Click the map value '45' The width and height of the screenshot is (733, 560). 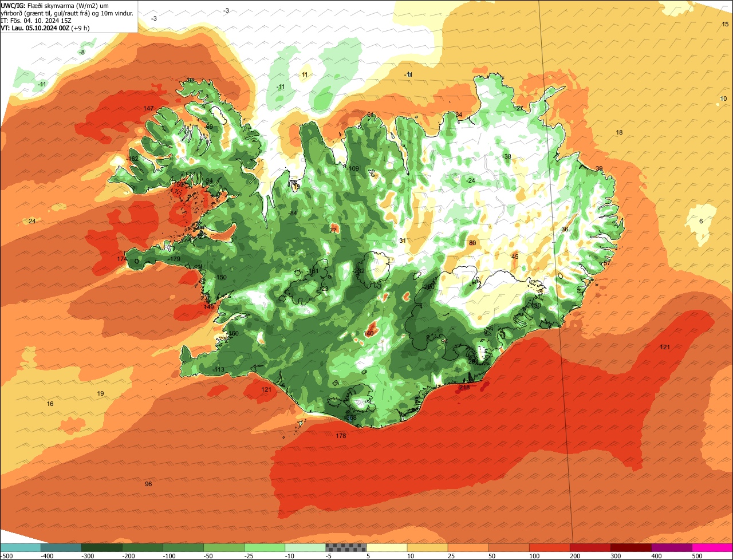[x=515, y=257]
